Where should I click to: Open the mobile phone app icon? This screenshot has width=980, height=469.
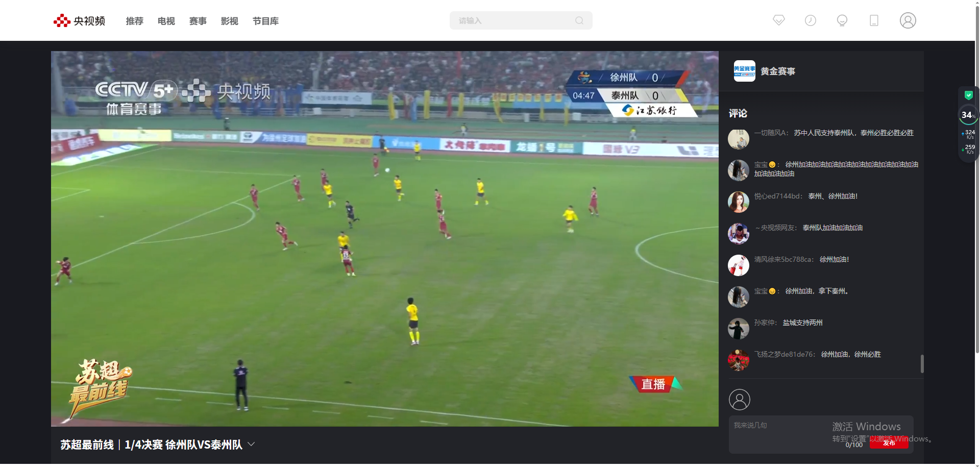pyautogui.click(x=874, y=20)
